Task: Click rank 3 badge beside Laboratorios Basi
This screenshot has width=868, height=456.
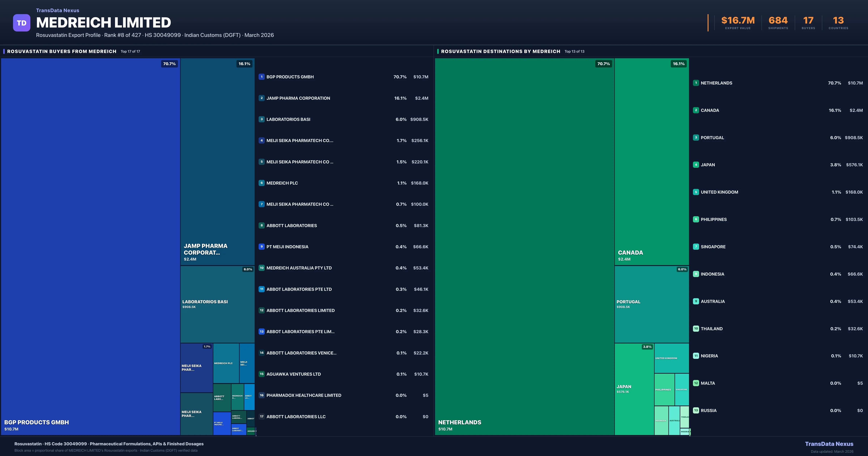Action: tap(261, 119)
